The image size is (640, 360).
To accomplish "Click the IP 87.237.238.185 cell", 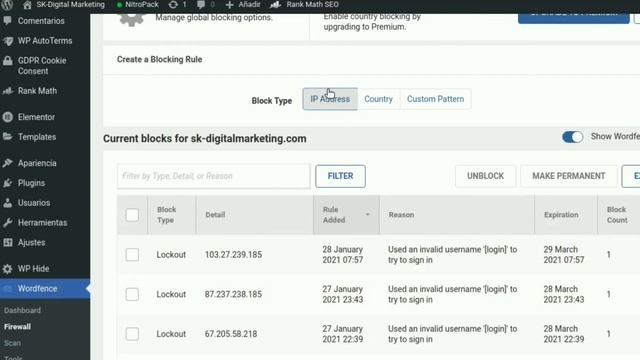I will (x=233, y=294).
